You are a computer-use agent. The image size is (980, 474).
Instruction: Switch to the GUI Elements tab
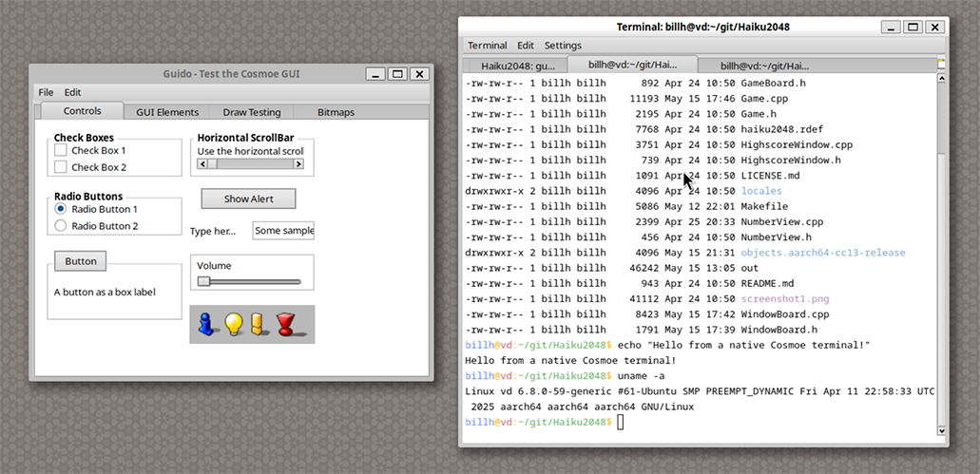pos(167,112)
